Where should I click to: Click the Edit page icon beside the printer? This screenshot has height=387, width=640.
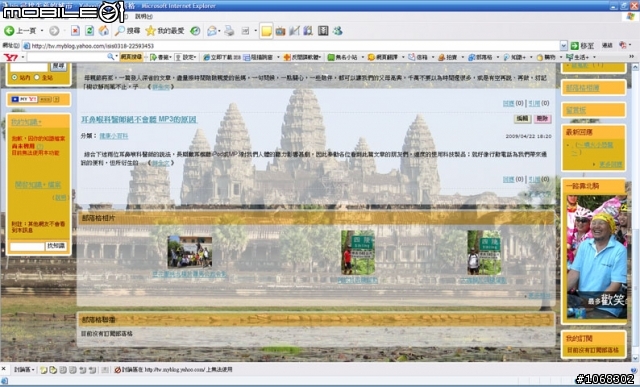pos(245,31)
